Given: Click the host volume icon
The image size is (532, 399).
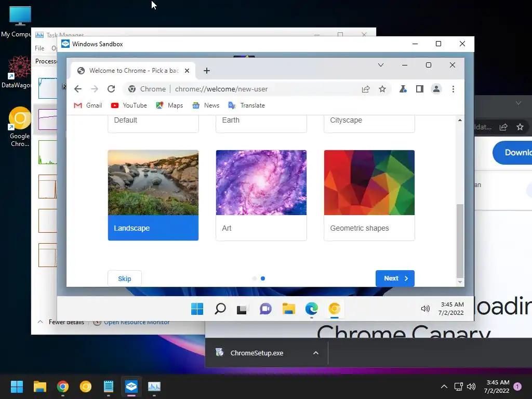Looking at the screenshot, I should click(x=471, y=387).
